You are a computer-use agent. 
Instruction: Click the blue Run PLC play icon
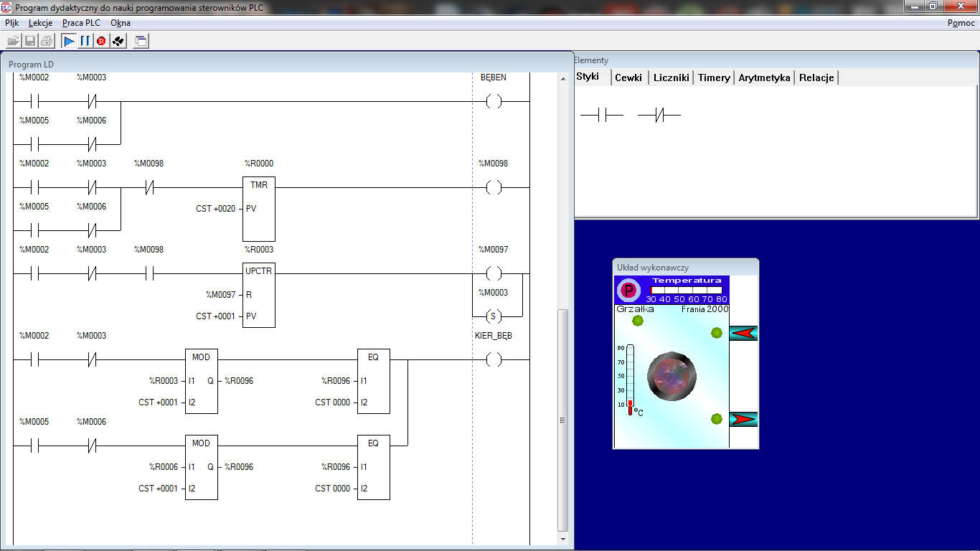coord(70,41)
